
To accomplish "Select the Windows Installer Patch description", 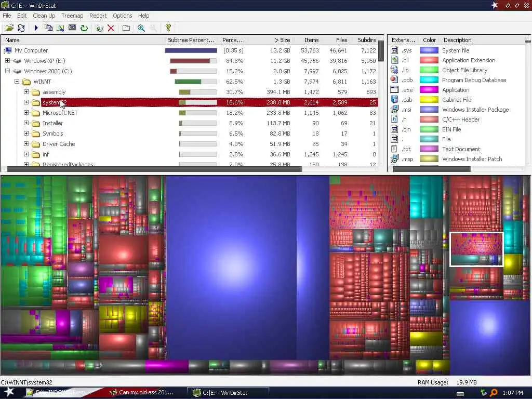I will (472, 159).
